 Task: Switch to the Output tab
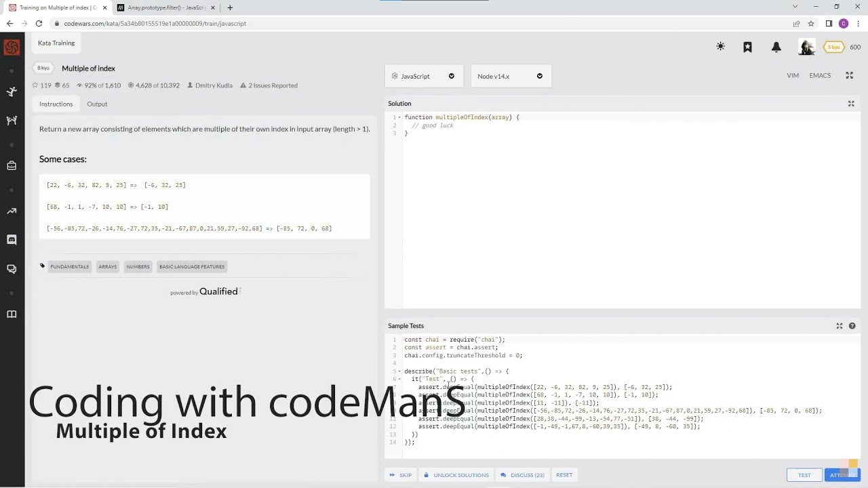click(97, 104)
